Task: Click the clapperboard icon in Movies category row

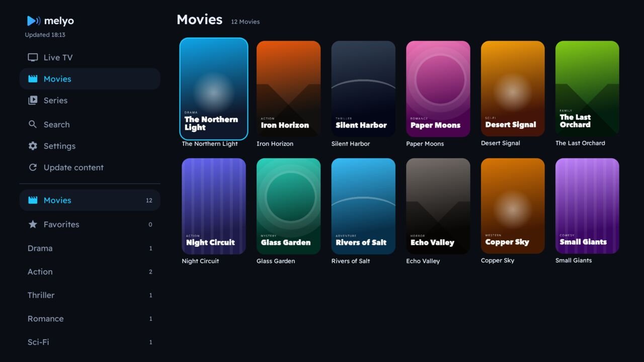Action: 33,200
